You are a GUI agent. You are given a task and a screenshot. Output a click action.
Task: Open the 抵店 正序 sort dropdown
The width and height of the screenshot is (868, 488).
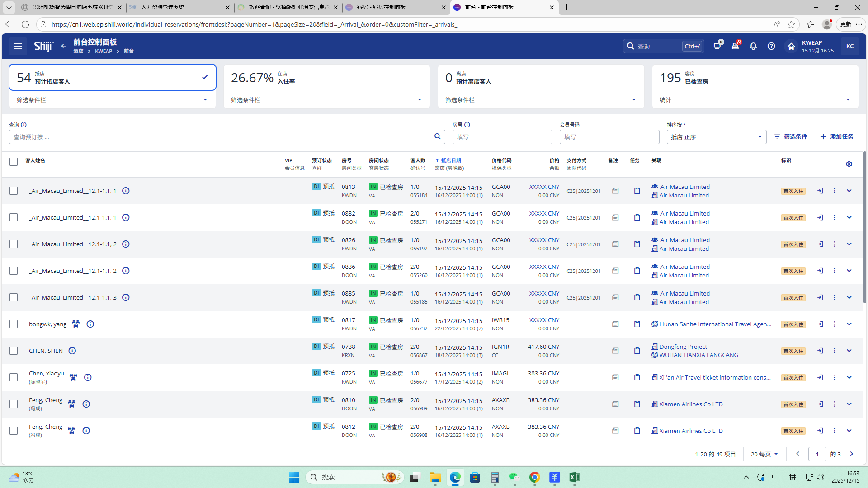(x=716, y=137)
